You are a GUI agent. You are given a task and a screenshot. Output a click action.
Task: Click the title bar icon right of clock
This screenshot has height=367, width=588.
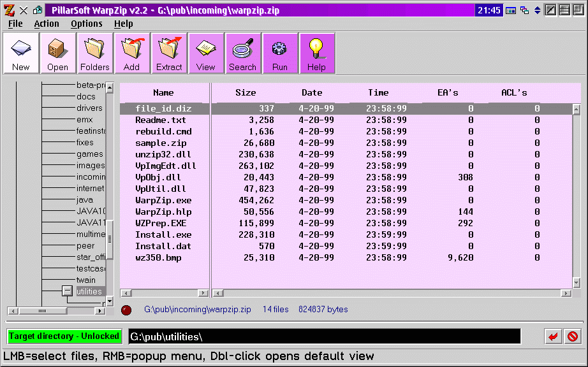pos(511,10)
